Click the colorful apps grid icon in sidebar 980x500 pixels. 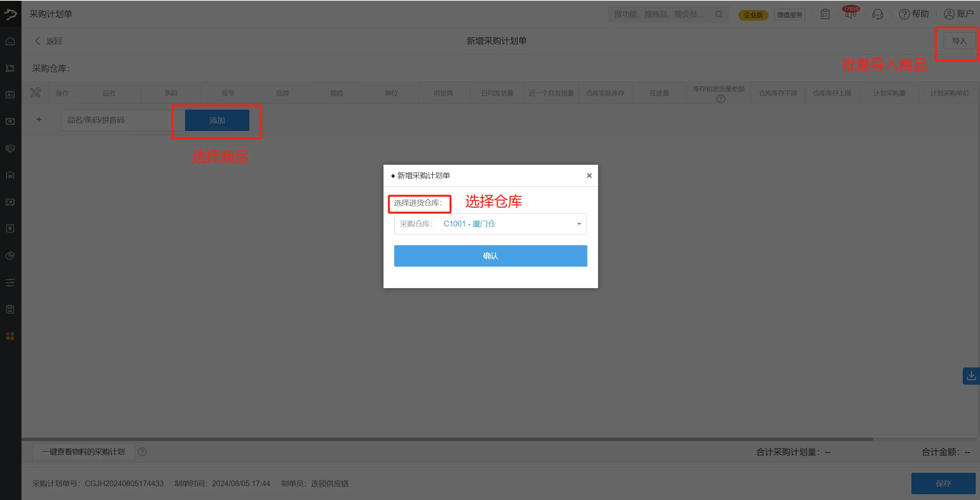(10, 336)
